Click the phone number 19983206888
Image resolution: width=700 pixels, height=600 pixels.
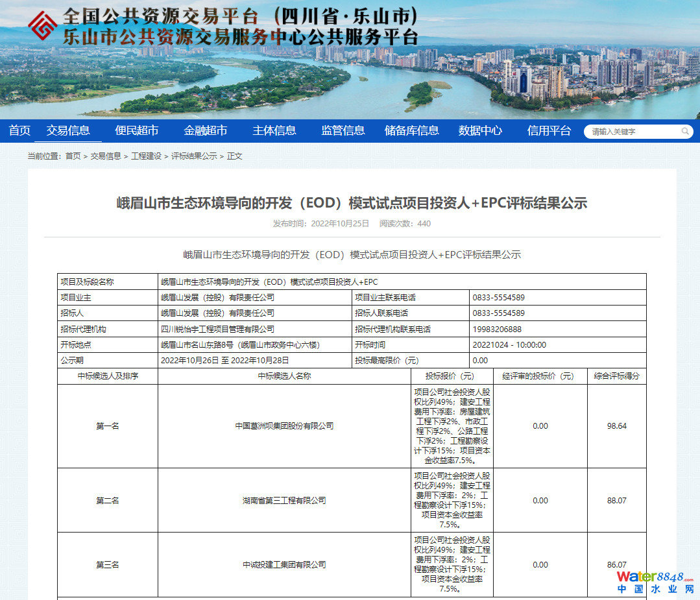tap(497, 329)
